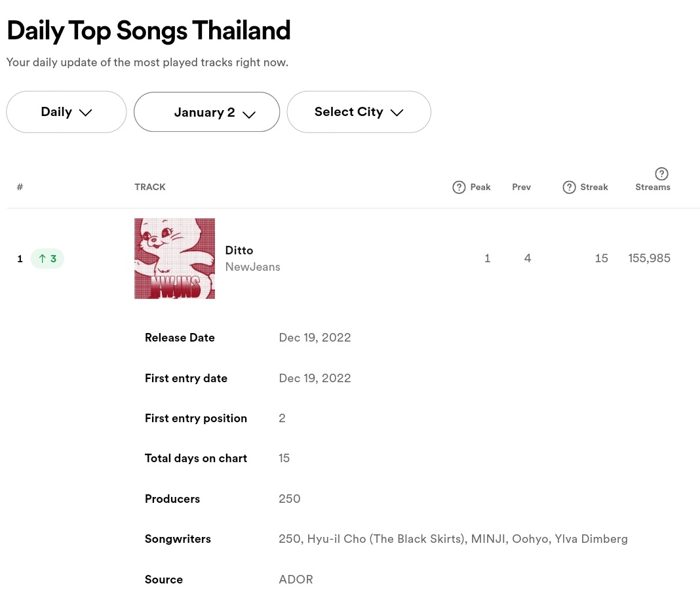
Task: Click the 155,985 streams count
Action: coord(649,258)
